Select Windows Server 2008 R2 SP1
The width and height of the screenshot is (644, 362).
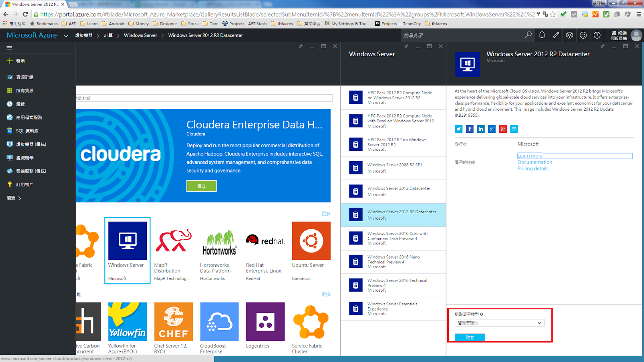tap(393, 168)
